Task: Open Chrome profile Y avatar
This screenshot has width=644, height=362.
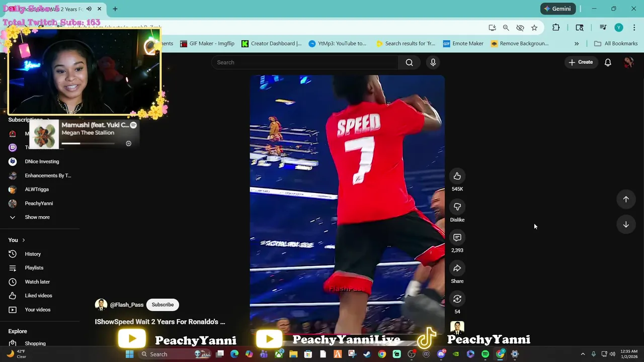Action: (619, 28)
